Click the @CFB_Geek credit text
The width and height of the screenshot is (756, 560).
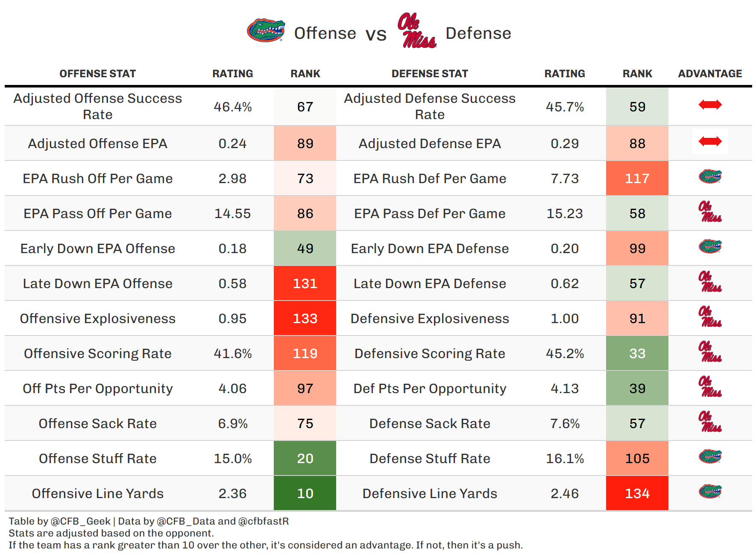click(x=80, y=521)
